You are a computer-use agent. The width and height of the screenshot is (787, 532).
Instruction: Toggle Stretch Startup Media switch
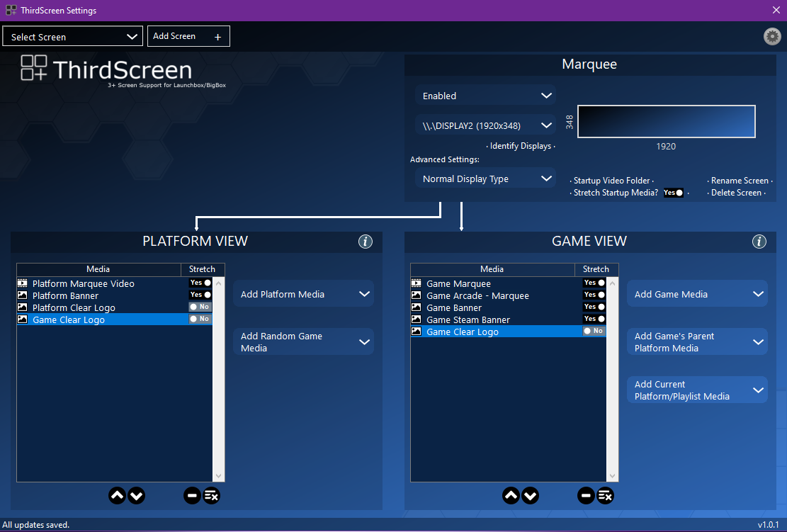(x=674, y=193)
